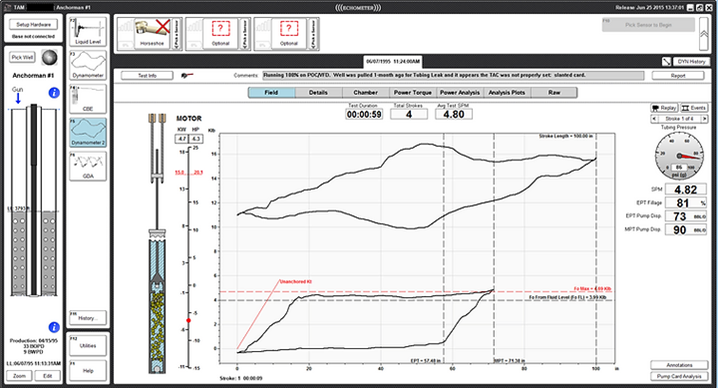Open the Utilities button

[88, 346]
